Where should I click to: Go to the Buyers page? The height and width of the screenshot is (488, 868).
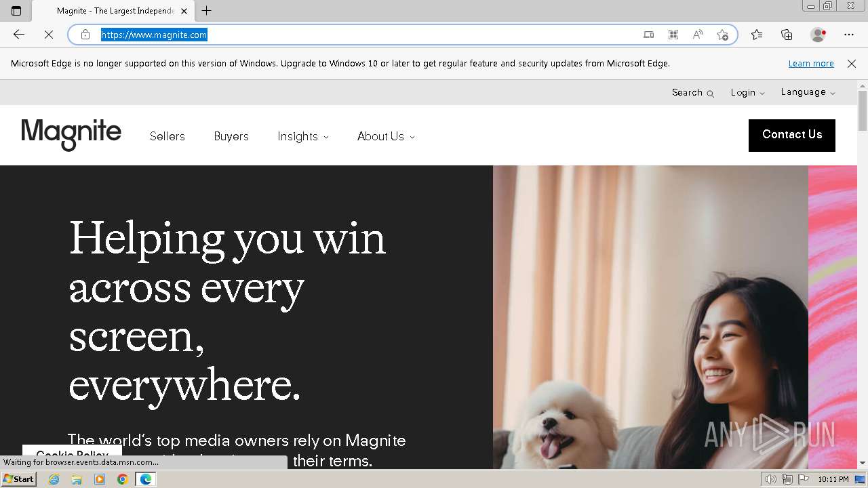click(x=231, y=136)
